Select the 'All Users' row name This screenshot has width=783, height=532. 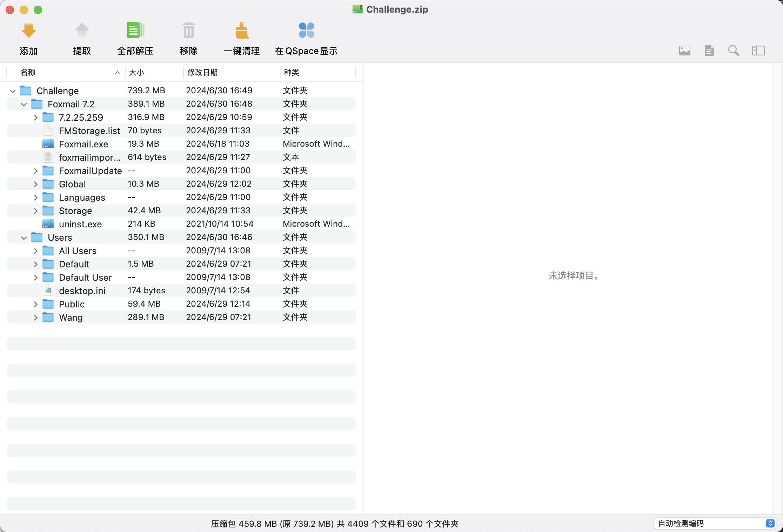pyautogui.click(x=78, y=251)
